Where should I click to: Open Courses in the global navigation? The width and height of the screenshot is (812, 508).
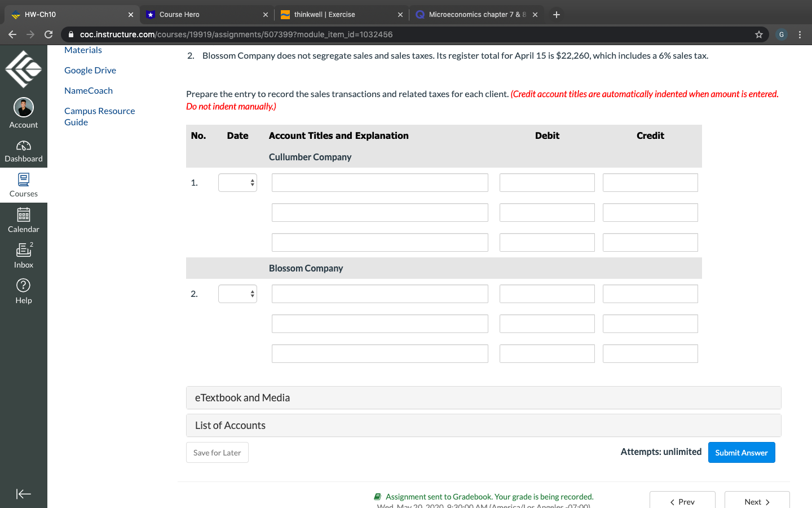[24, 185]
